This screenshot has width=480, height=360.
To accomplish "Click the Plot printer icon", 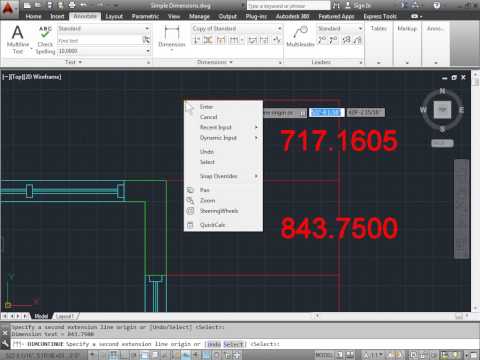I will [72, 5].
